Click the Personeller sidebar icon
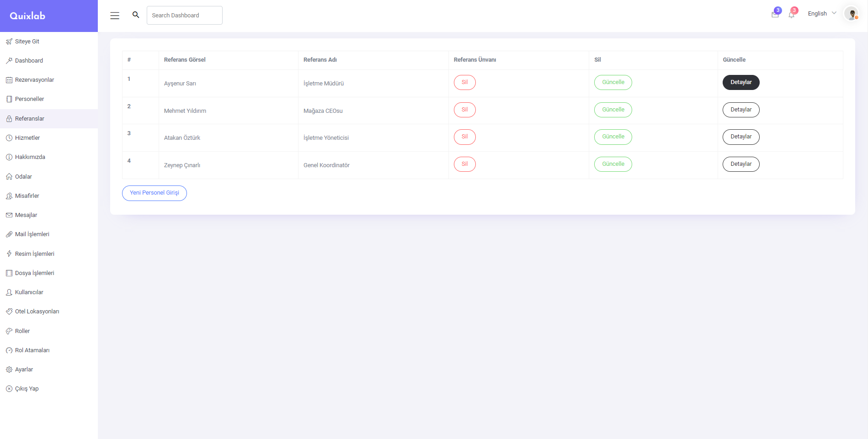The height and width of the screenshot is (439, 868). [9, 99]
